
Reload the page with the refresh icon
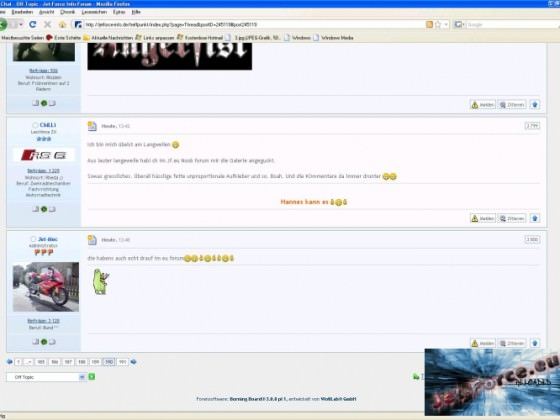pos(32,24)
